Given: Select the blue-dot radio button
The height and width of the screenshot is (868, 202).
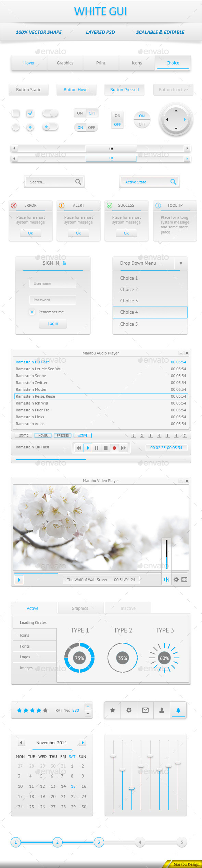Looking at the screenshot, I should pyautogui.click(x=30, y=127).
